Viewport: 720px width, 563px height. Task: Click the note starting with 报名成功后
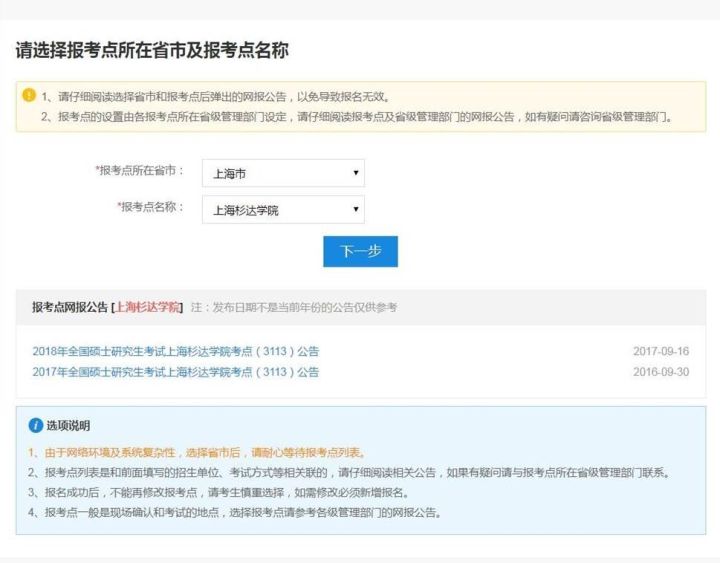click(218, 493)
